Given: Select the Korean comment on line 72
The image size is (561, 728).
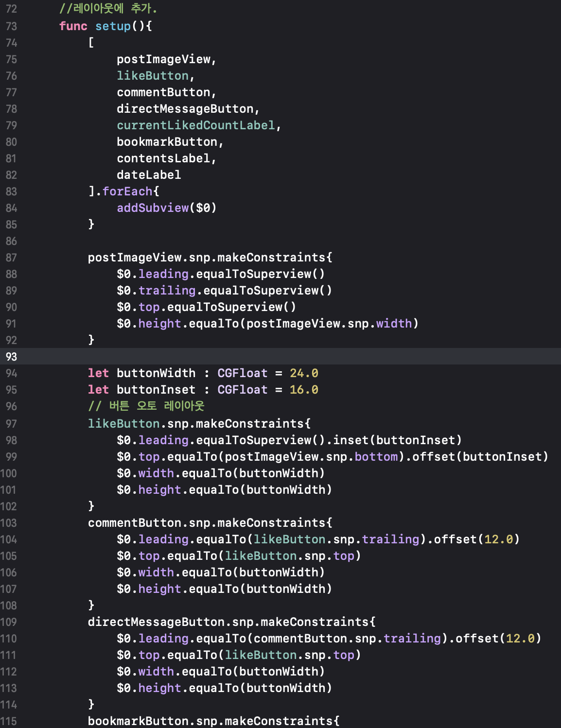Looking at the screenshot, I should 108,9.
